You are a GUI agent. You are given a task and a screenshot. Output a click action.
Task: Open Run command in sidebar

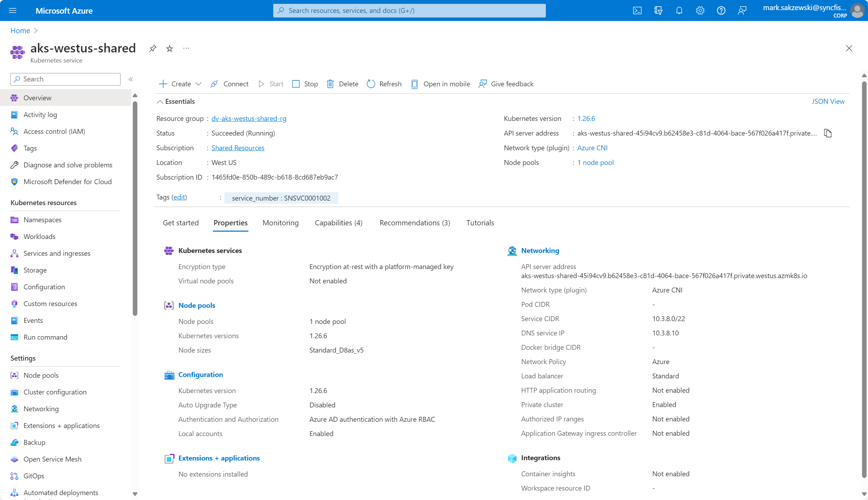point(66,337)
